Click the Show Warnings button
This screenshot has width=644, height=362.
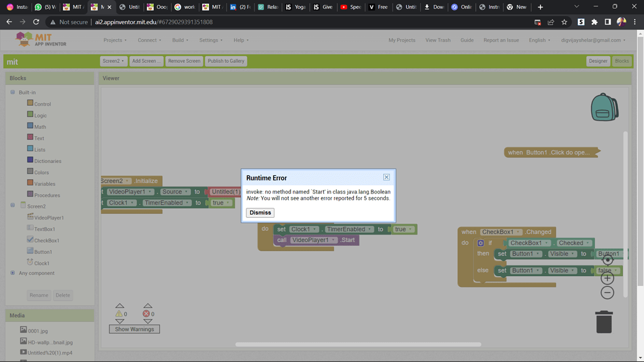point(134,329)
